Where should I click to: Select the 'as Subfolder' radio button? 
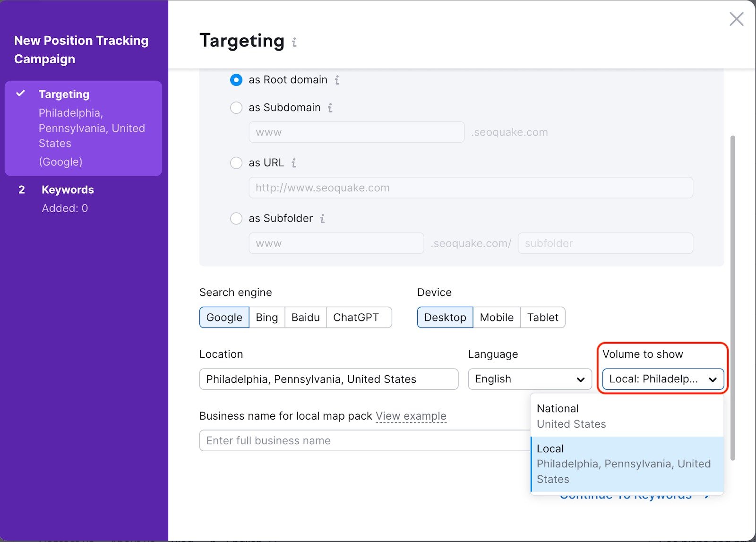click(x=236, y=218)
